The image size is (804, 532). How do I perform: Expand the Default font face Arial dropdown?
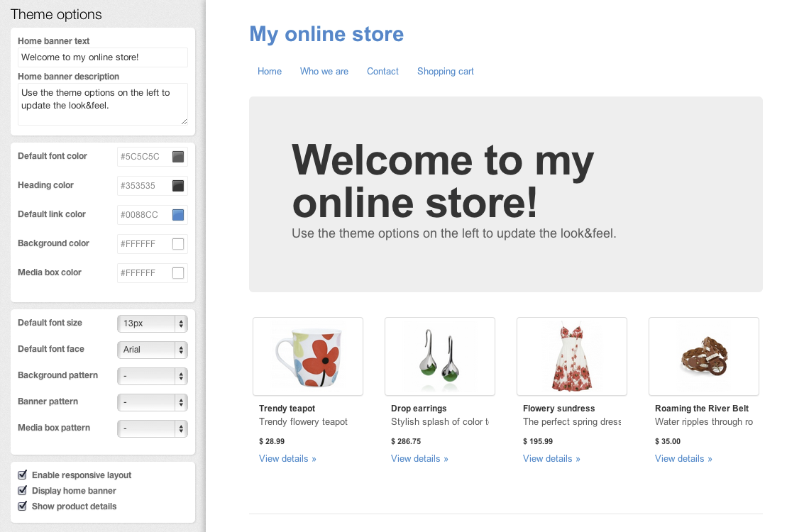tap(153, 350)
